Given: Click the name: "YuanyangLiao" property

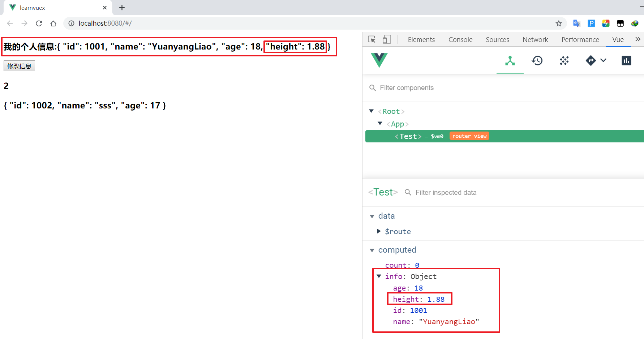Looking at the screenshot, I should pyautogui.click(x=436, y=322).
